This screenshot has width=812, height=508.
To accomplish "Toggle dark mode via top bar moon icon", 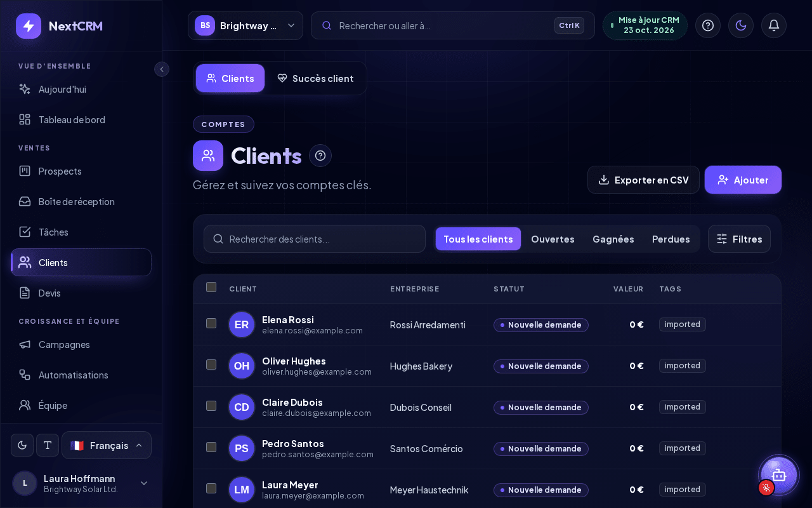I will pyautogui.click(x=741, y=25).
